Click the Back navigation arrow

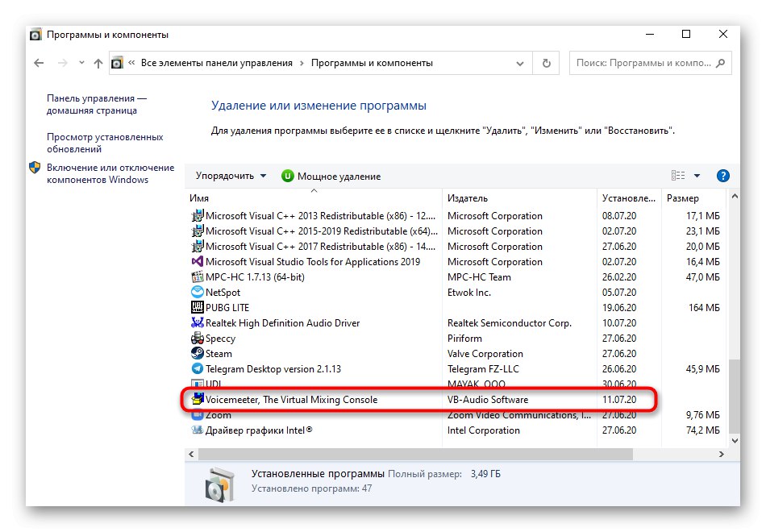(39, 63)
